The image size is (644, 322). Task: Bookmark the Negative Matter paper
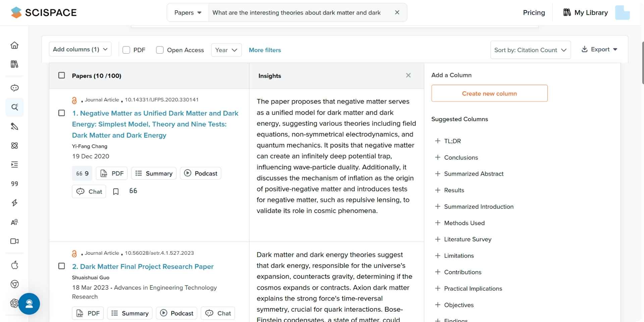(116, 192)
